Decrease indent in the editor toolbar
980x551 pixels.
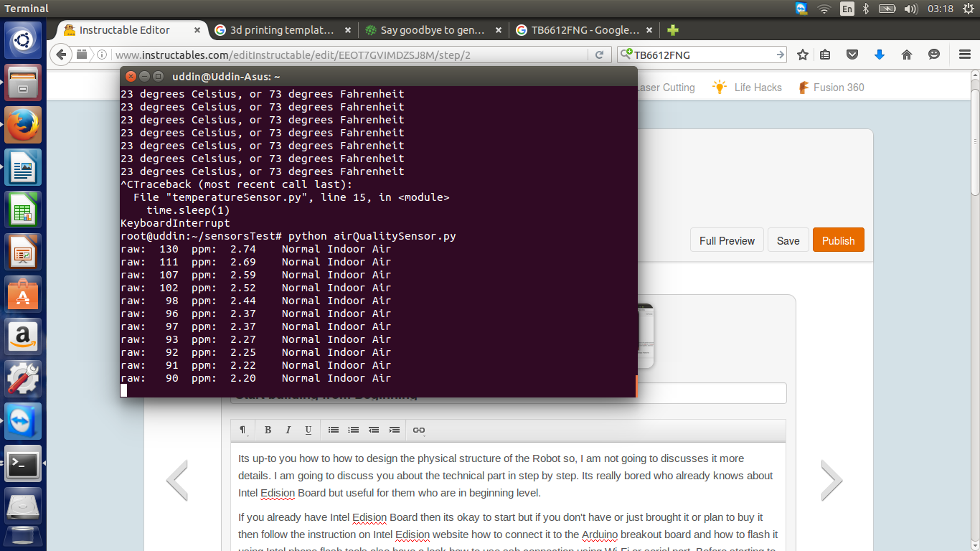tap(374, 430)
